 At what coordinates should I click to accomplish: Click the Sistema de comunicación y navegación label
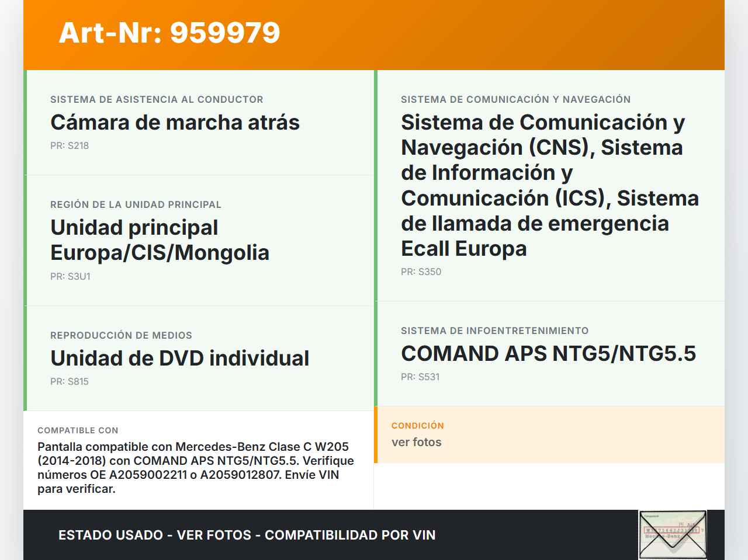click(515, 99)
